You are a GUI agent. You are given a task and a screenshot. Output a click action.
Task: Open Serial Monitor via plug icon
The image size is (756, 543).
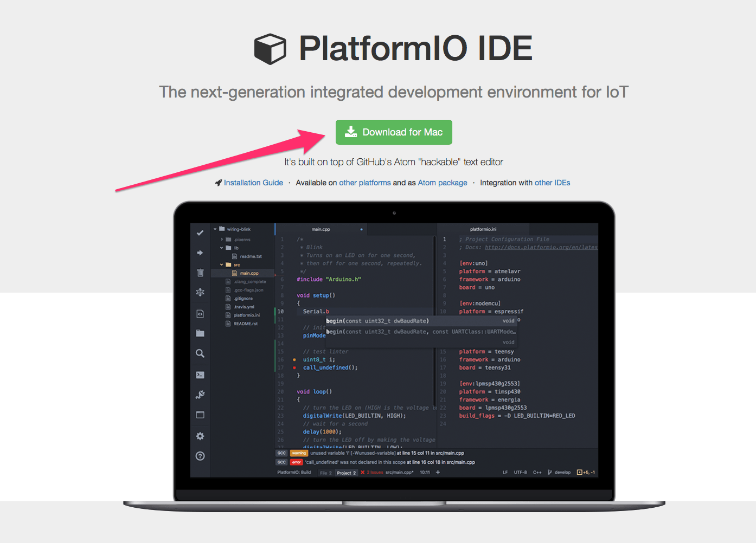[x=200, y=394]
